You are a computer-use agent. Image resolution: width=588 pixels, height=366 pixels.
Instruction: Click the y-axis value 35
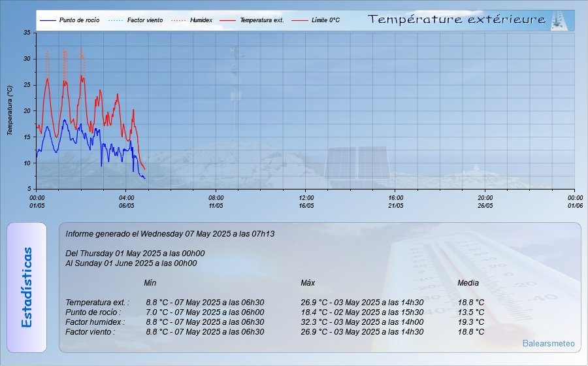27,33
